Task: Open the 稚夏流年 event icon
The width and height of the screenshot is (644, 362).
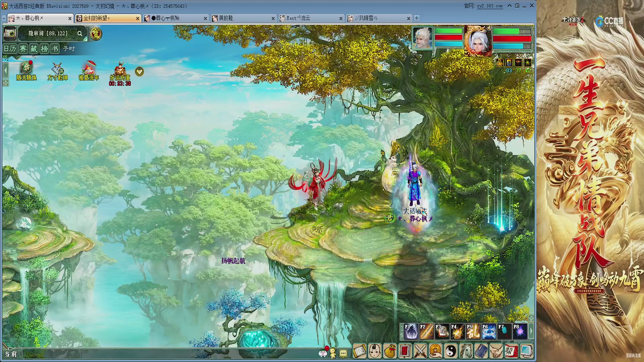Action: pyautogui.click(x=89, y=71)
